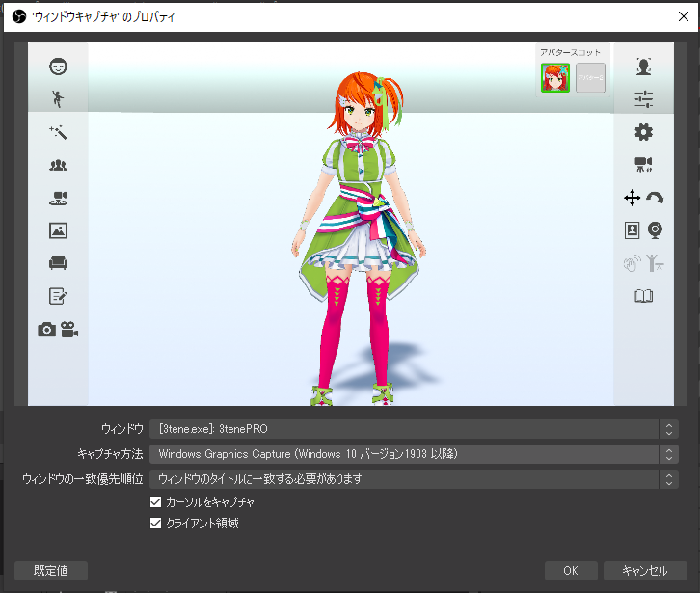Click the avatar face tracking bust icon

point(644,67)
